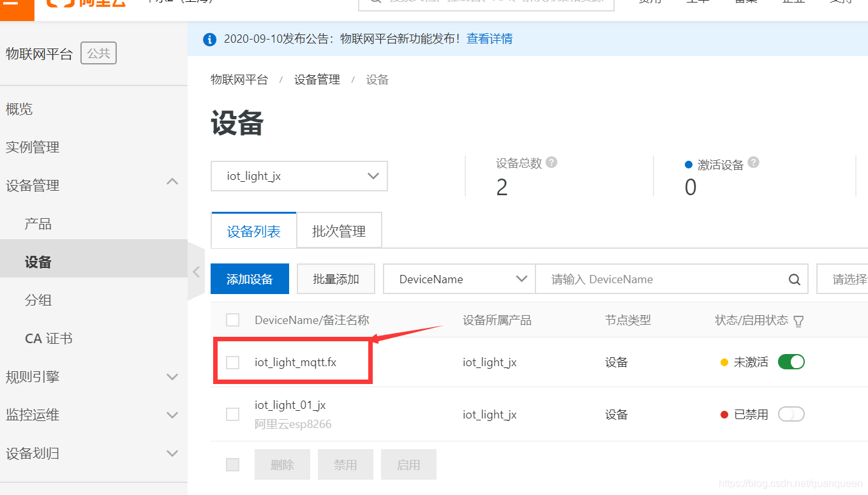This screenshot has width=868, height=495.
Task: Switch to the 设备列表 tab
Action: [254, 231]
